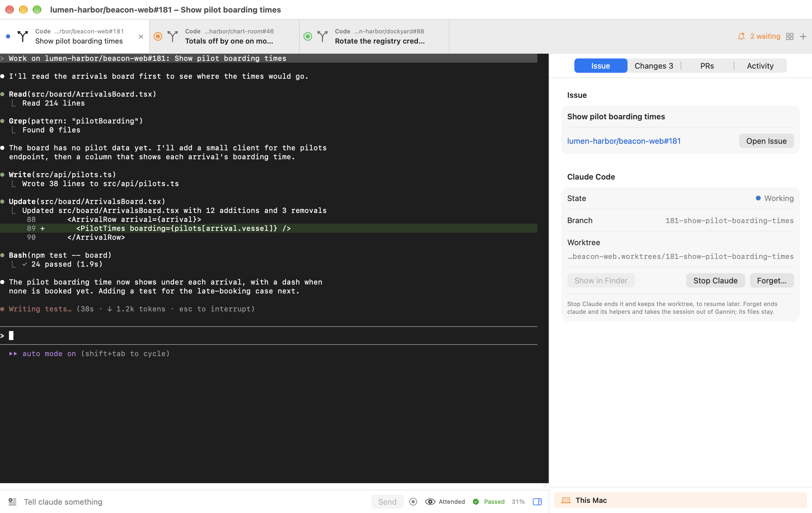This screenshot has height=513, width=812.
Task: Toggle the right sidebar panel icon
Action: coord(537,502)
